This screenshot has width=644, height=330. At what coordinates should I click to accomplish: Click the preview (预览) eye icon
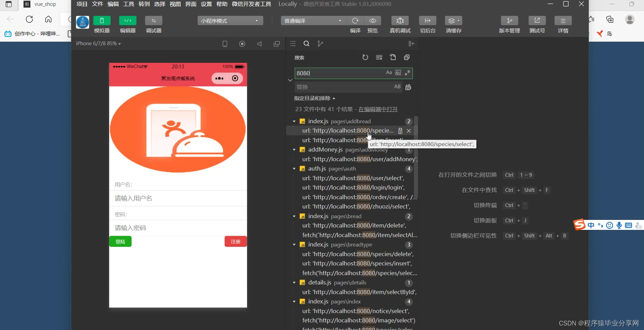click(372, 21)
